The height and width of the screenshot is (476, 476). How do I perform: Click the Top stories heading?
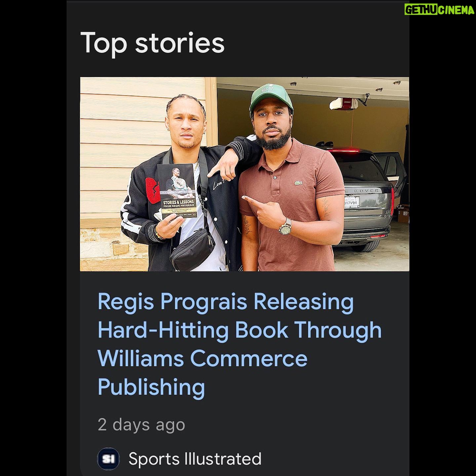152,43
